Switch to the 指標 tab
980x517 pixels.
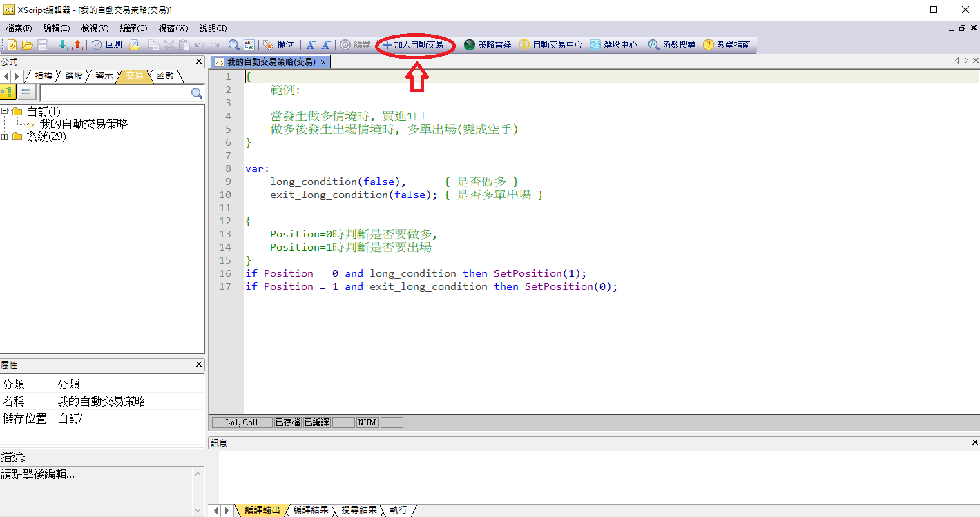pos(43,76)
